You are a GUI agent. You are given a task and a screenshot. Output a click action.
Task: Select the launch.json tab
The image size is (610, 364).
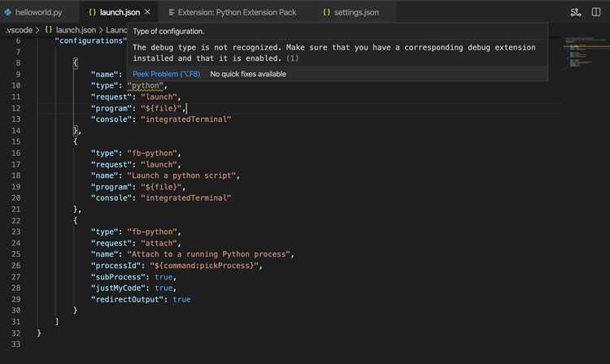click(120, 12)
